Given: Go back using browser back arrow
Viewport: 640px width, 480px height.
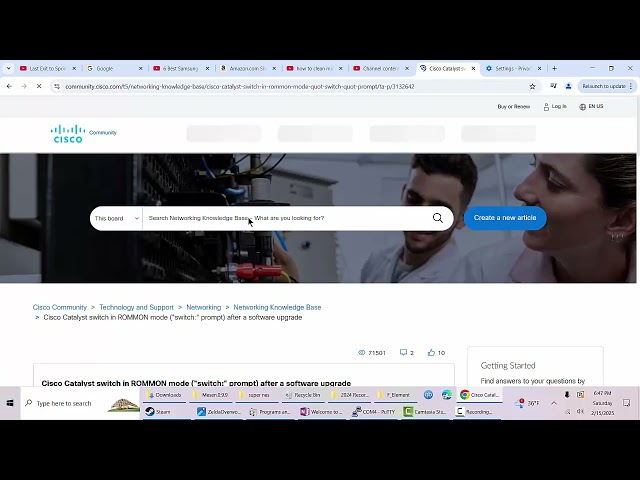Looking at the screenshot, I should point(9,86).
